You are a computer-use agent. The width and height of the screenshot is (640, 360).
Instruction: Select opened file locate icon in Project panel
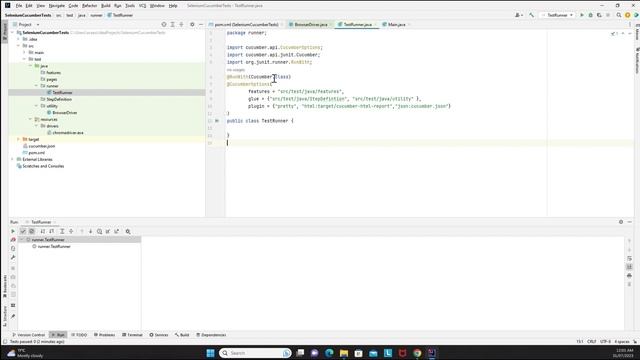(164, 24)
